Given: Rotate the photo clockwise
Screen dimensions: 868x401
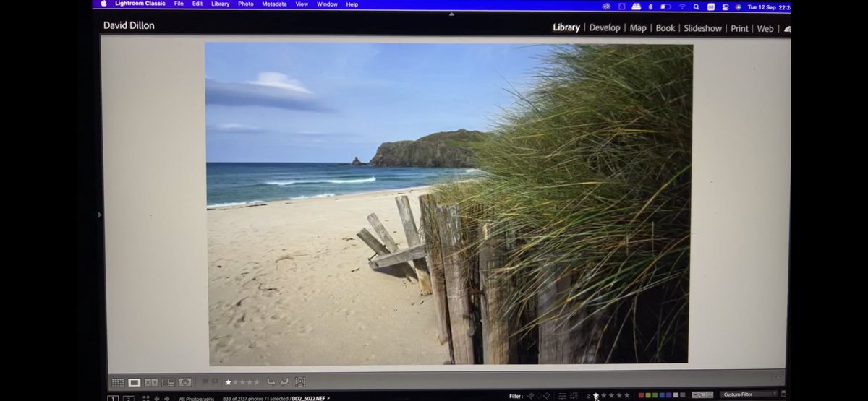Looking at the screenshot, I should [284, 382].
